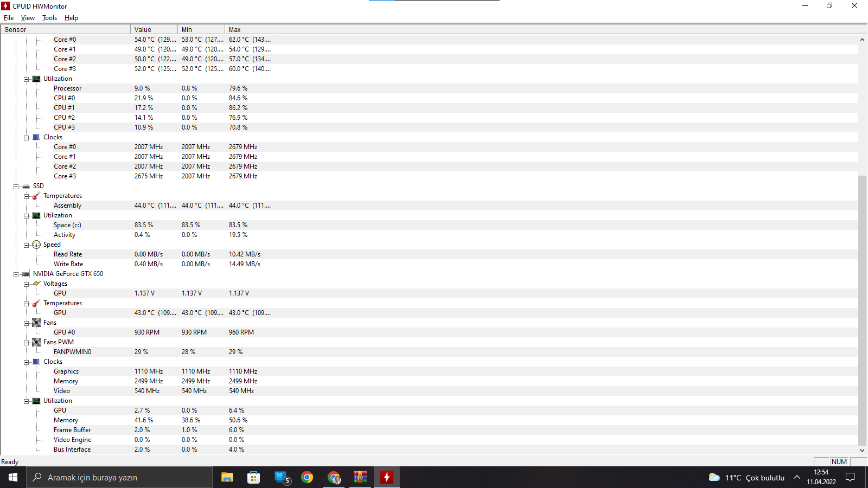The height and width of the screenshot is (488, 868).
Task: Open the taskbar app showing badge 5
Action: (x=281, y=477)
